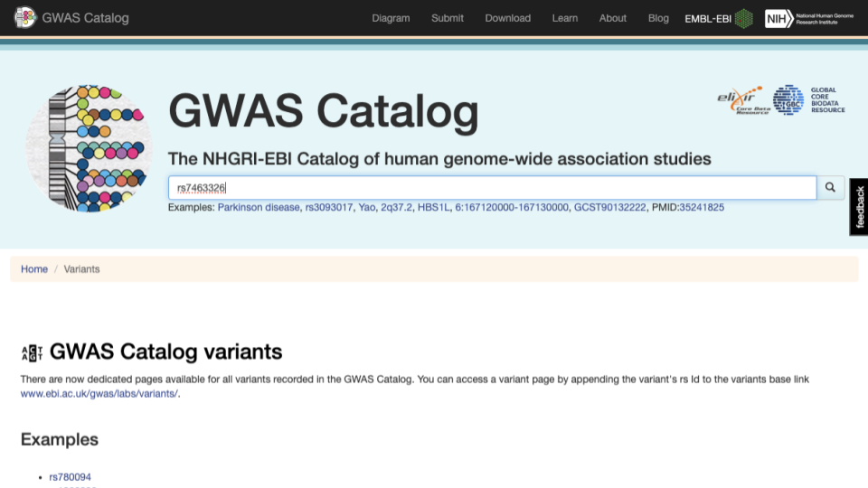Screen dimensions: 868x488
Task: Select the PMID 35241825 example link
Action: 702,208
